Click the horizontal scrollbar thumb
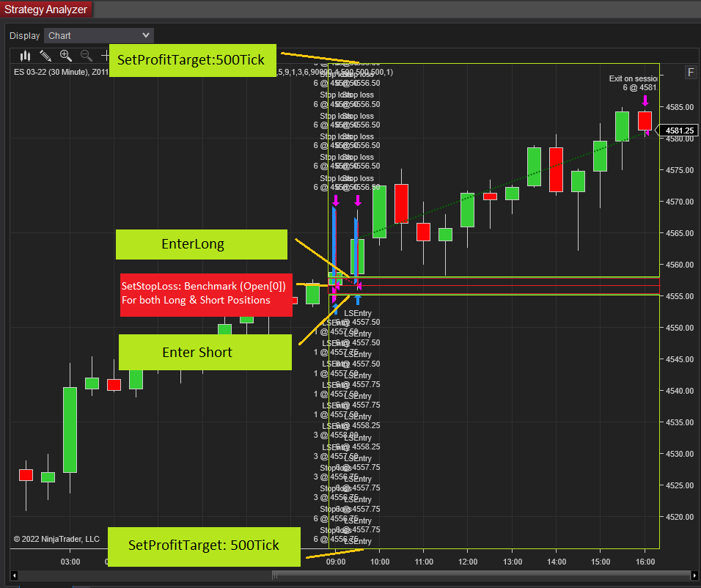The image size is (701, 588). [482, 576]
